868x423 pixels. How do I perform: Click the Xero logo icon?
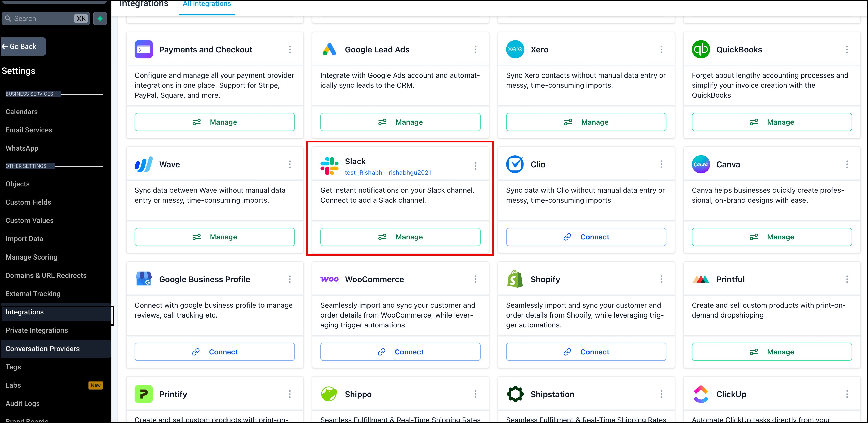coord(515,50)
